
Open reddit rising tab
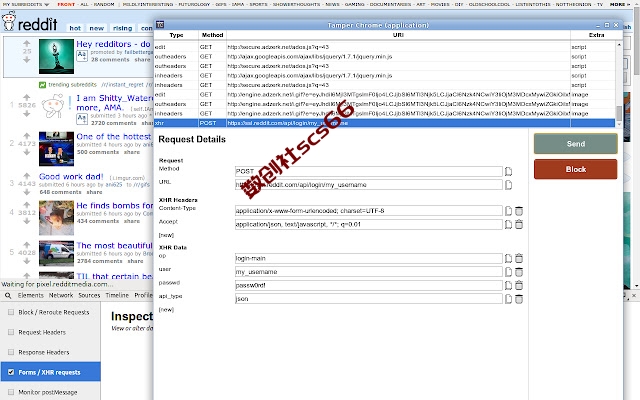(x=122, y=28)
